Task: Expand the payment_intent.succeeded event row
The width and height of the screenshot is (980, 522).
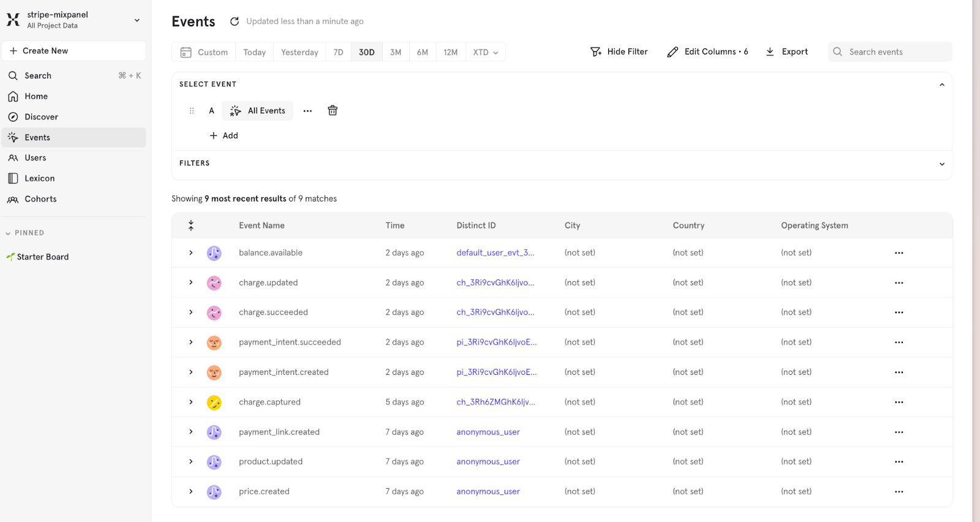Action: 191,342
